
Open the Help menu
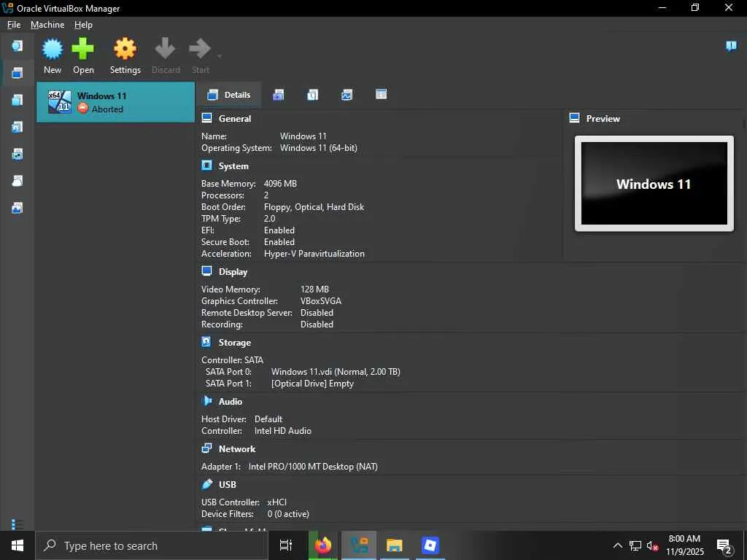83,25
